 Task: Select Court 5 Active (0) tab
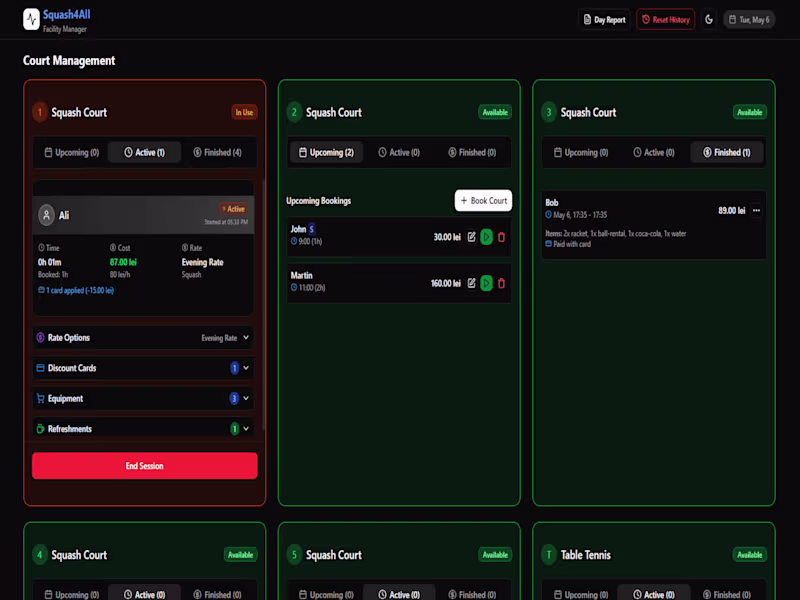pyautogui.click(x=399, y=594)
